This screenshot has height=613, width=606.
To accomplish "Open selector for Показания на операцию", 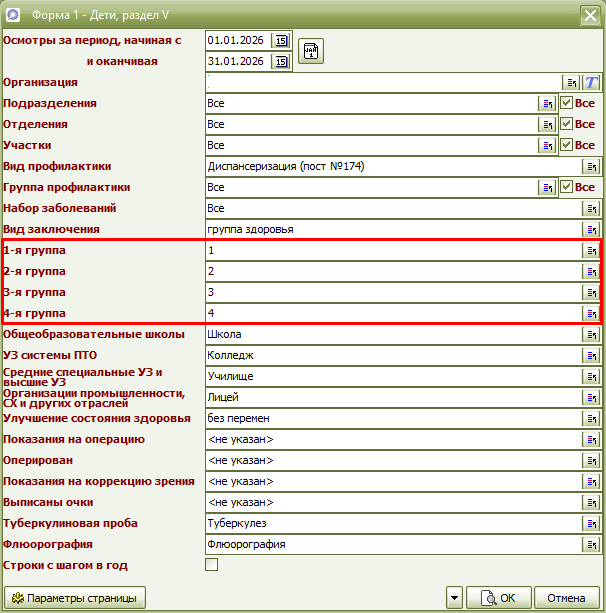I will (x=592, y=439).
